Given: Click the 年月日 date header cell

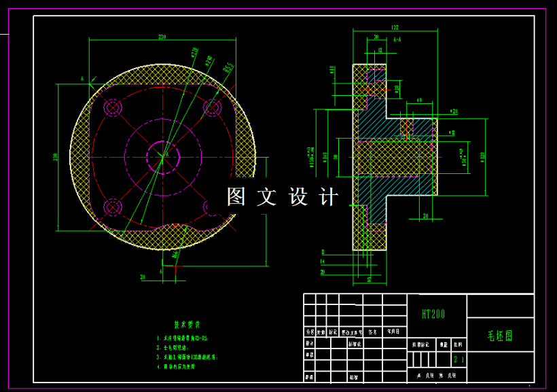Looking at the screenshot, I should tap(393, 332).
